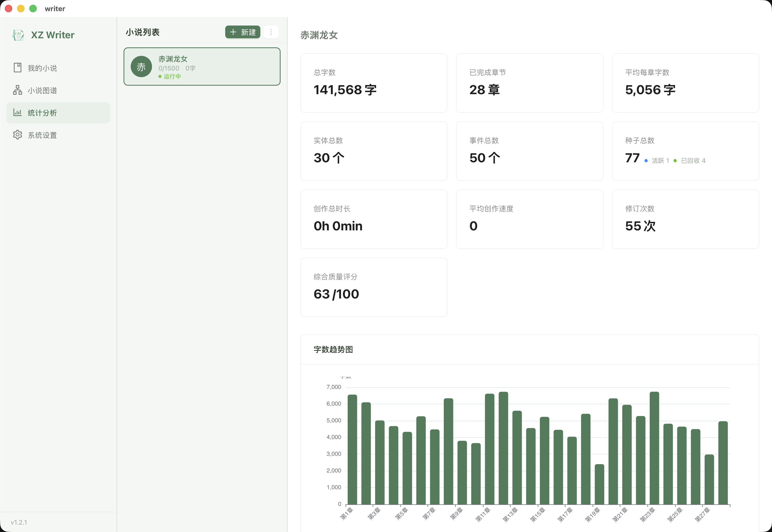Click the gear icon beside 系统设置
The height and width of the screenshot is (532, 772).
(17, 135)
